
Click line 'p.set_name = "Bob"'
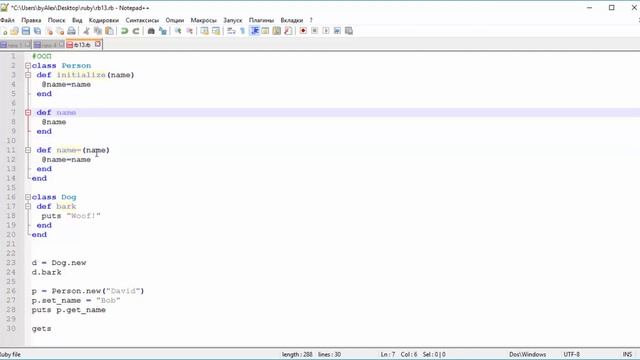(x=76, y=300)
